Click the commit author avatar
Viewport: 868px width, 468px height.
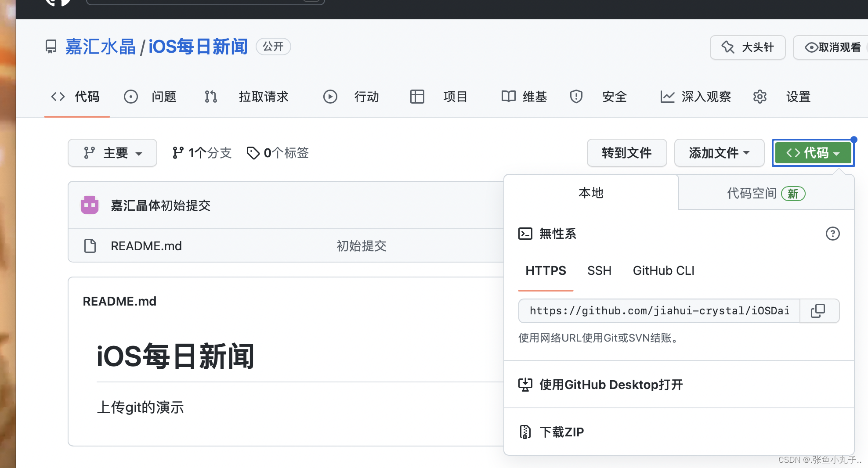(90, 205)
